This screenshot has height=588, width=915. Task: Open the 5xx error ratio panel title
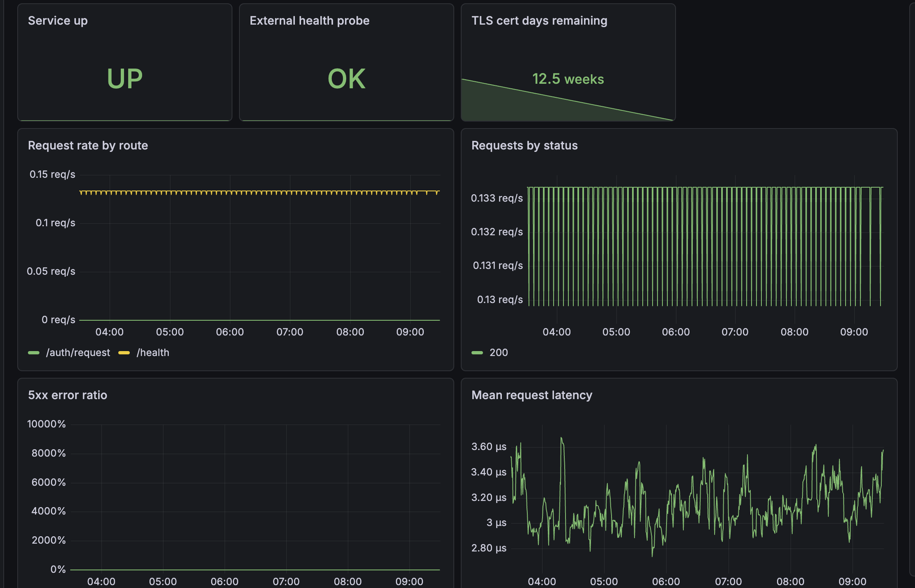point(67,395)
